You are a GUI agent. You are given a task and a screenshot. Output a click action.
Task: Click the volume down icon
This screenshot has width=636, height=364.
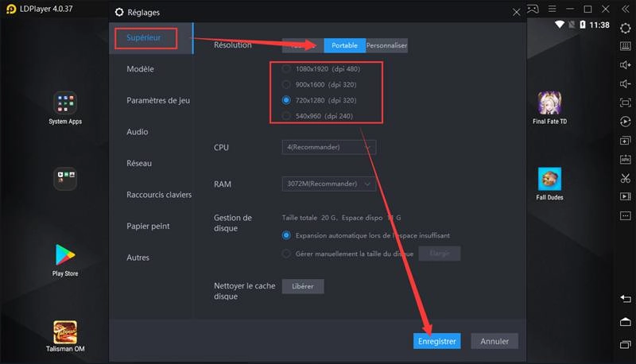coord(626,83)
